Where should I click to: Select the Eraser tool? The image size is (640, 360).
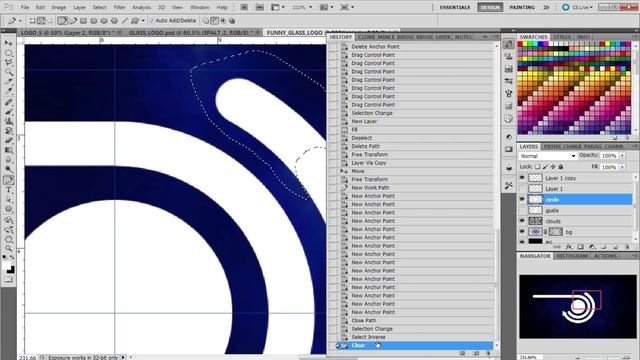[x=9, y=141]
